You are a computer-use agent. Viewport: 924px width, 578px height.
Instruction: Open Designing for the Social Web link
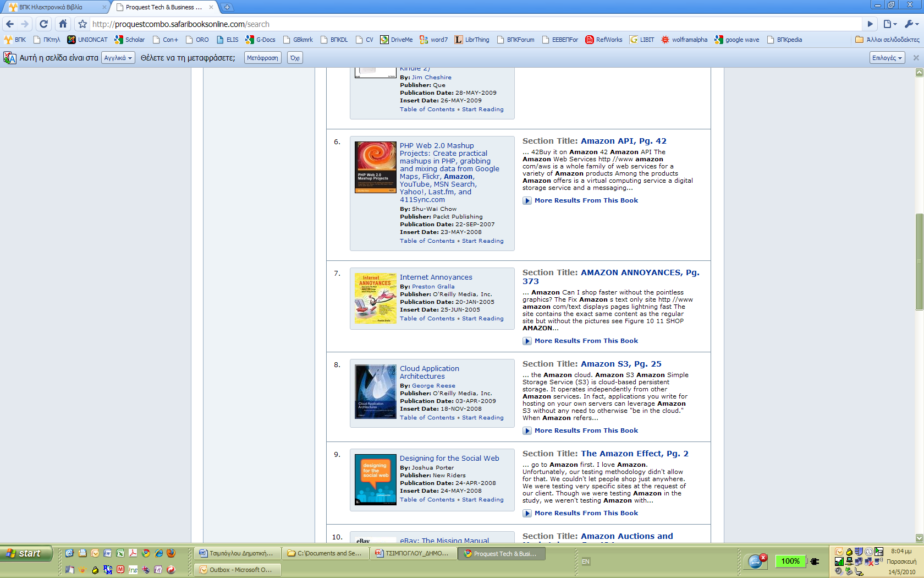449,459
